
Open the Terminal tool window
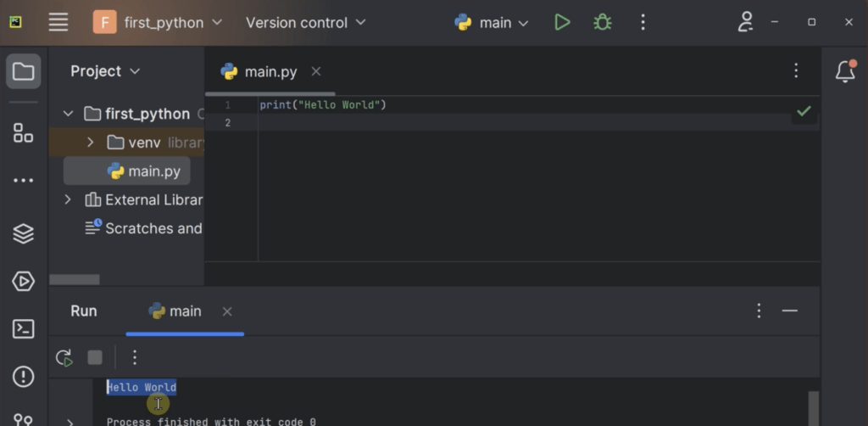(x=24, y=328)
